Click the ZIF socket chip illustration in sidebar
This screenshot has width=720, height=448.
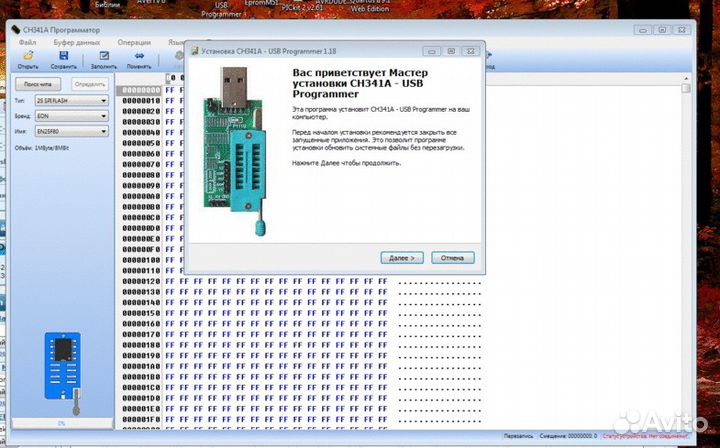[x=63, y=373]
